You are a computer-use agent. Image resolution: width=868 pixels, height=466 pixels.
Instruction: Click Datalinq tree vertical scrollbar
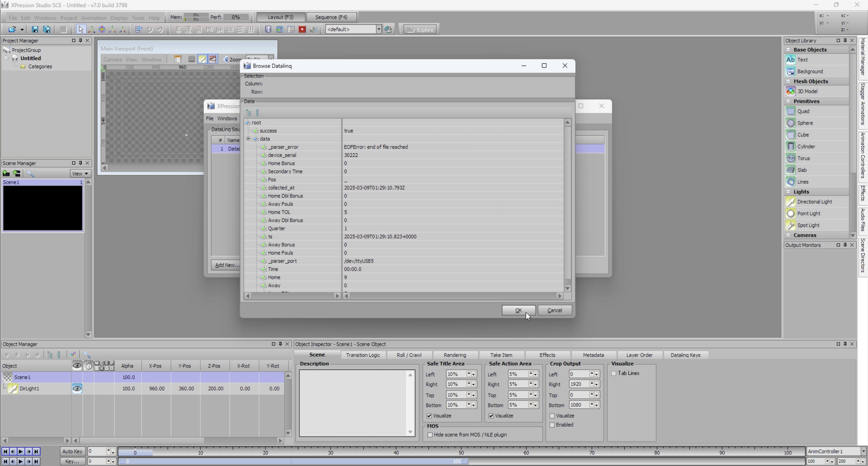pos(568,205)
